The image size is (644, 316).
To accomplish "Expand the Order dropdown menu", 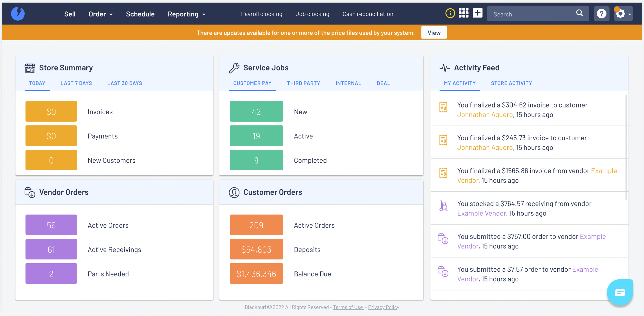I will pyautogui.click(x=100, y=14).
